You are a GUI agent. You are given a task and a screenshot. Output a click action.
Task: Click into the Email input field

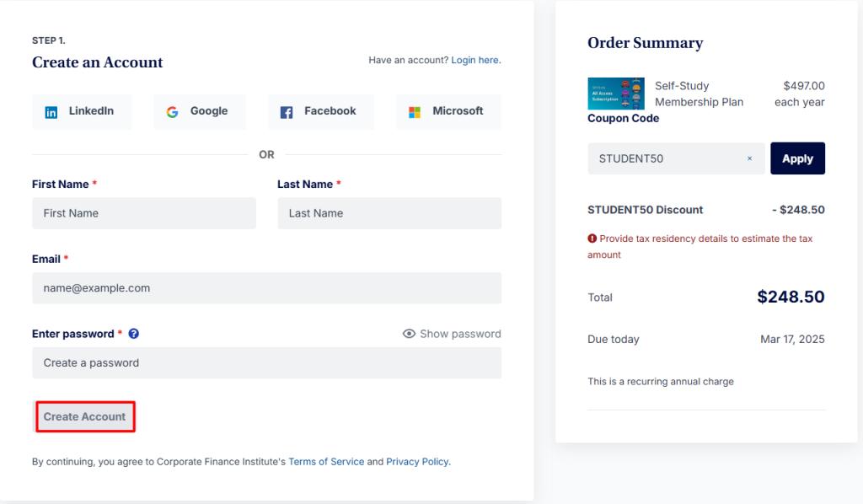click(x=266, y=288)
